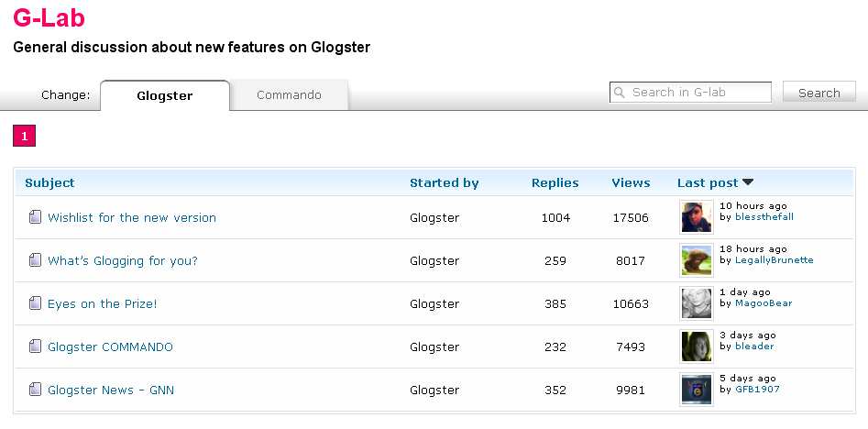Click the 352 replies count
This screenshot has height=429, width=868.
[555, 390]
